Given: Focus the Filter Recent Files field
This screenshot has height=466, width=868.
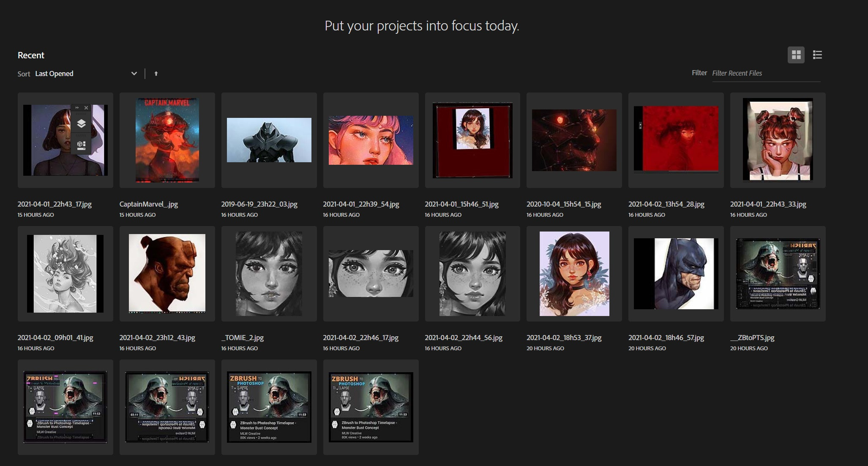Looking at the screenshot, I should pyautogui.click(x=766, y=73).
